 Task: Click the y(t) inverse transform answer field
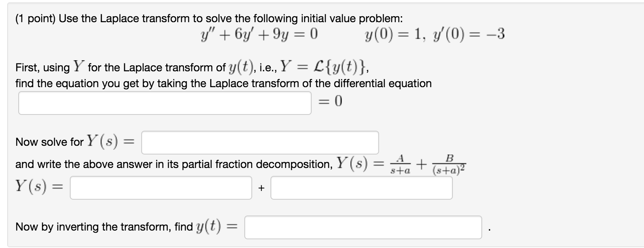(363, 227)
